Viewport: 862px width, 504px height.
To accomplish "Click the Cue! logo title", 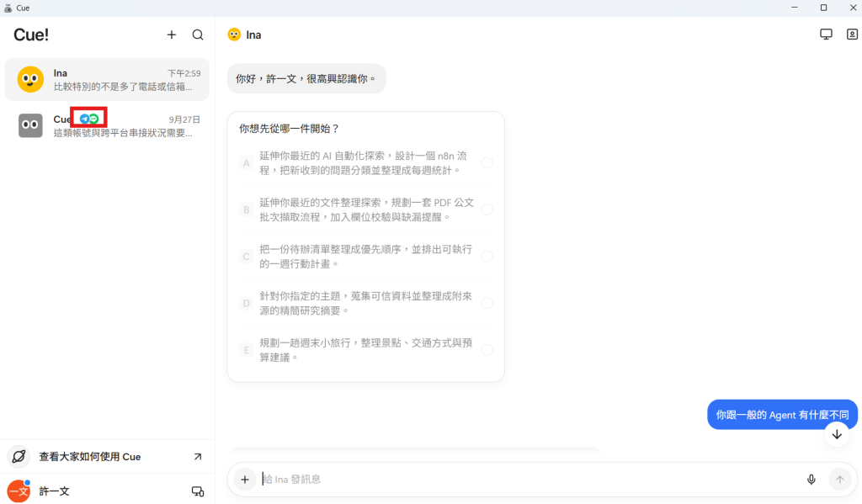I will pos(31,34).
